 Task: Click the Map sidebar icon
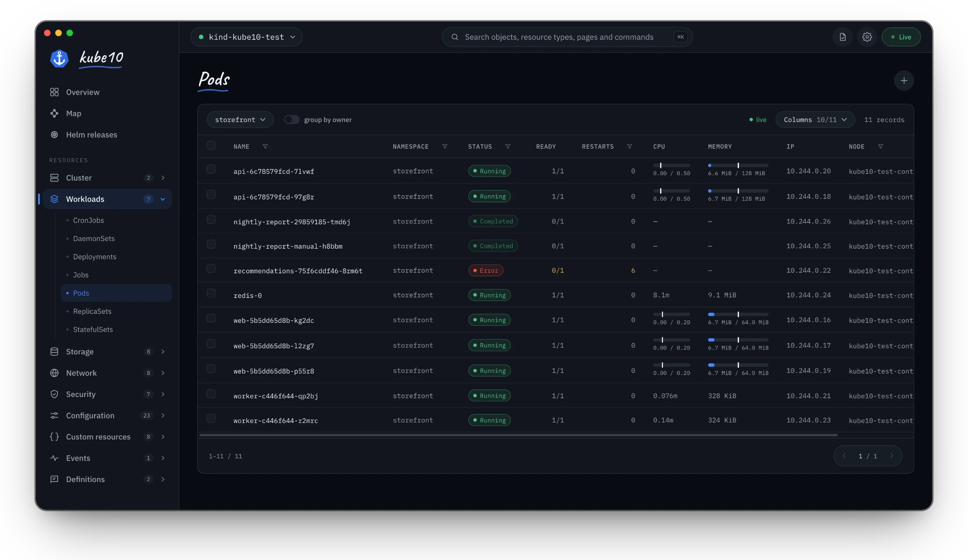click(x=54, y=113)
